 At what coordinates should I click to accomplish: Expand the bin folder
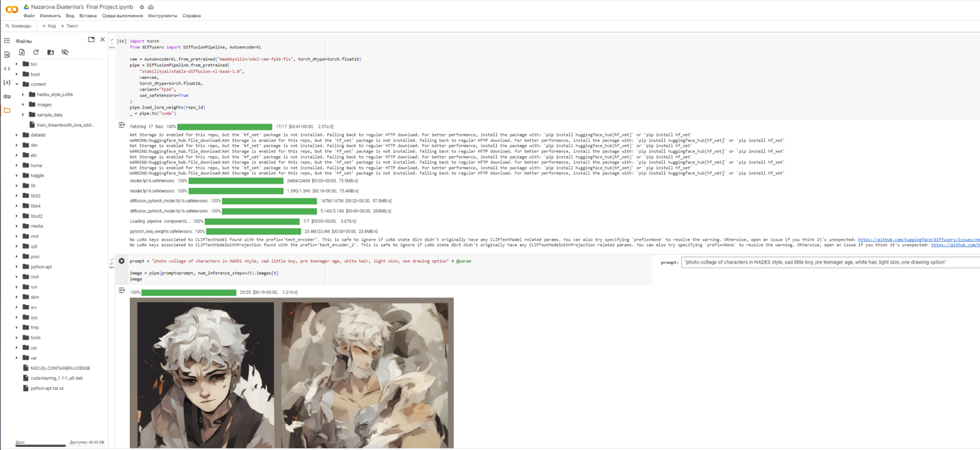pos(17,64)
